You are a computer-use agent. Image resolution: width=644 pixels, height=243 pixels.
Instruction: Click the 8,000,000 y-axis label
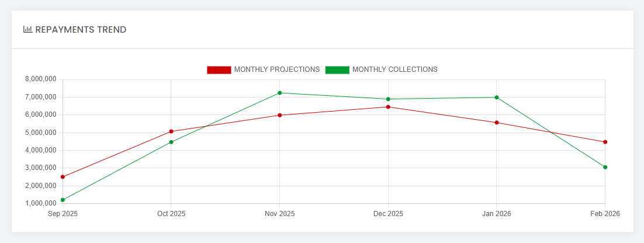pyautogui.click(x=41, y=79)
